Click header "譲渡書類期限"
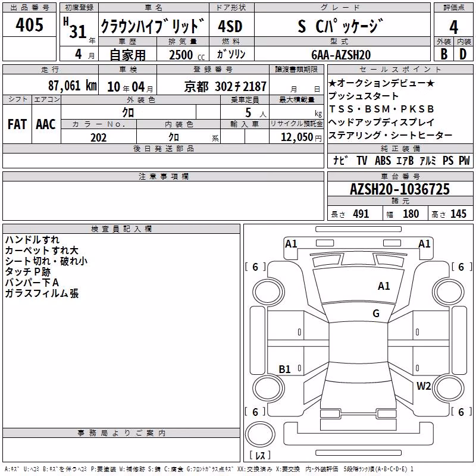Screen dimensions: 476x476 pyautogui.click(x=296, y=70)
